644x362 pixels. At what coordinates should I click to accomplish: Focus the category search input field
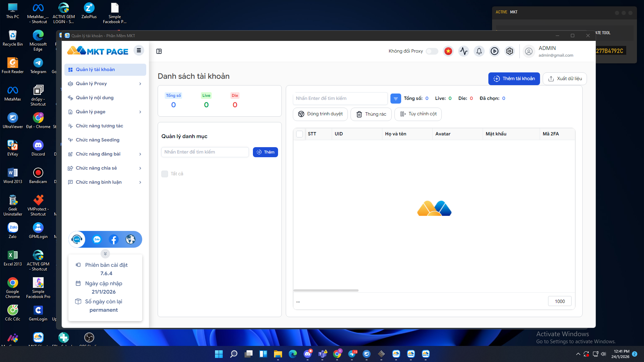205,152
